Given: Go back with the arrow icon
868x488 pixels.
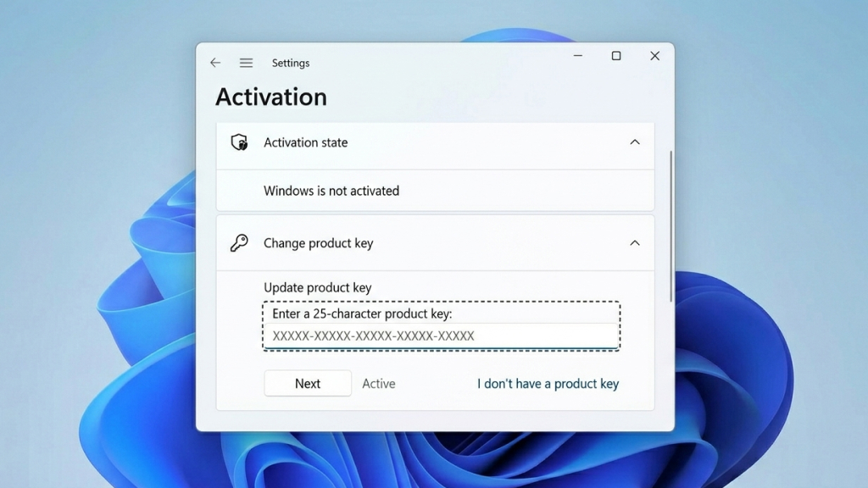Looking at the screenshot, I should [215, 63].
